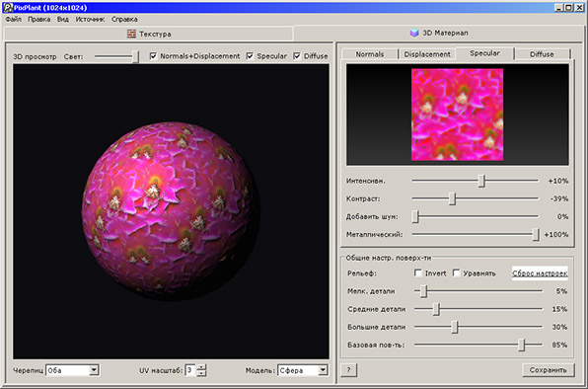This screenshot has width=588, height=389.
Task: Click the question mark help button
Action: coord(348,370)
